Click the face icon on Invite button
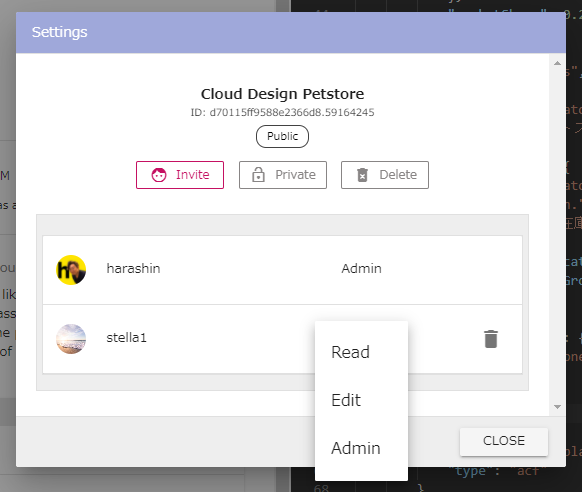 tap(159, 175)
